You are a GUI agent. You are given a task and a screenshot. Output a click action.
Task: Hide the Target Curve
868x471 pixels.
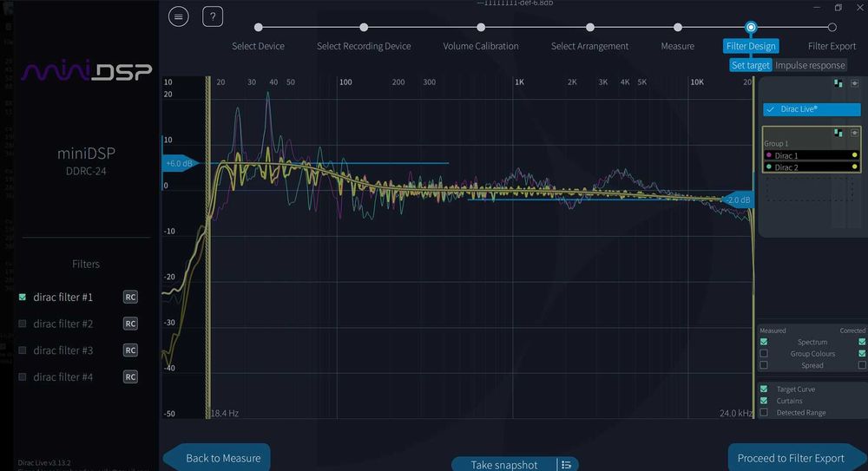pyautogui.click(x=764, y=389)
